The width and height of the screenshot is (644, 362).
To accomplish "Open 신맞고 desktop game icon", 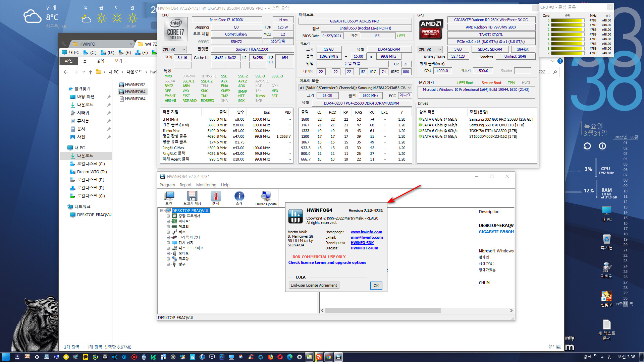I will 606,299.
